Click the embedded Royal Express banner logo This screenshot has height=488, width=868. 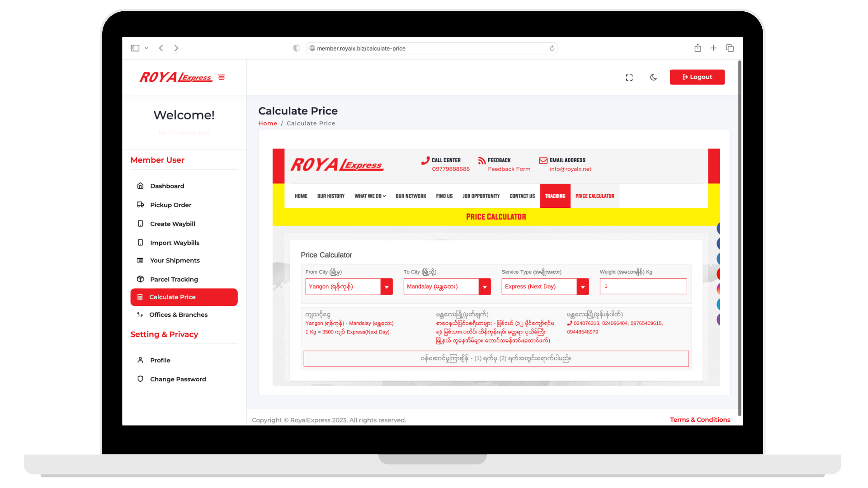click(x=337, y=165)
